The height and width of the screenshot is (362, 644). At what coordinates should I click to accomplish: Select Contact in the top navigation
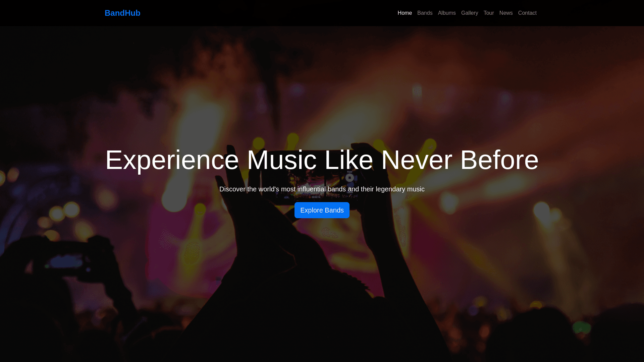click(x=527, y=13)
